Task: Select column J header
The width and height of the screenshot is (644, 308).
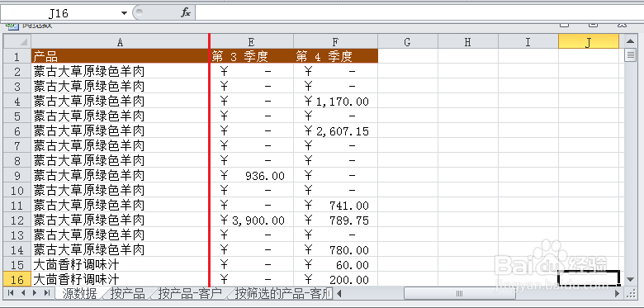Action: click(589, 41)
